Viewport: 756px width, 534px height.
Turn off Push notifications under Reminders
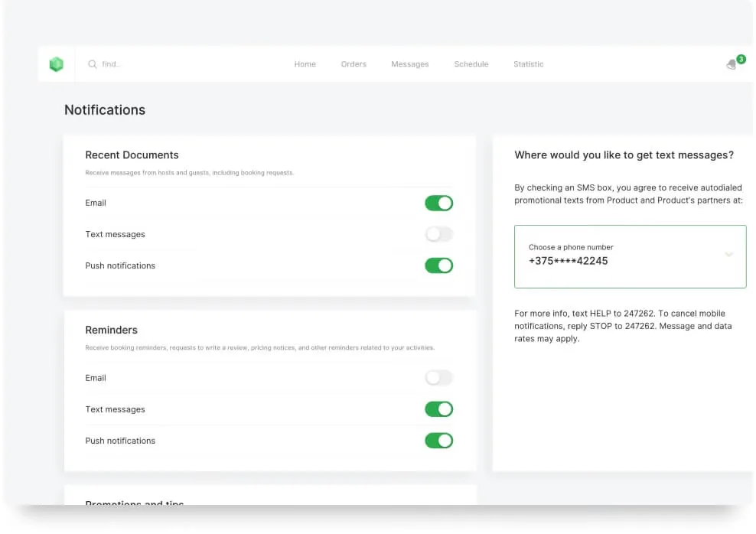[438, 441]
